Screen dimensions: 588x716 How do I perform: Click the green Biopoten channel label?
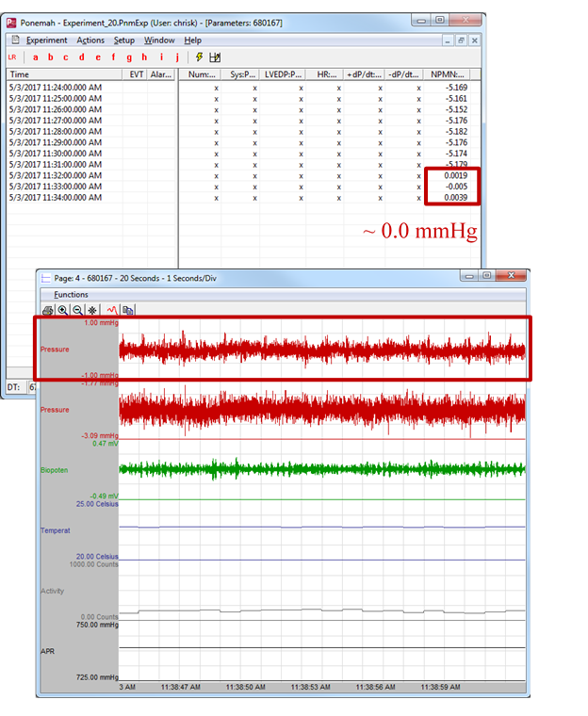point(55,470)
